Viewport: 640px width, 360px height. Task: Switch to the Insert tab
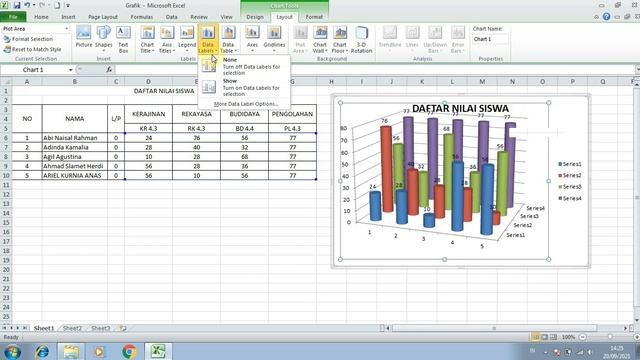click(68, 17)
